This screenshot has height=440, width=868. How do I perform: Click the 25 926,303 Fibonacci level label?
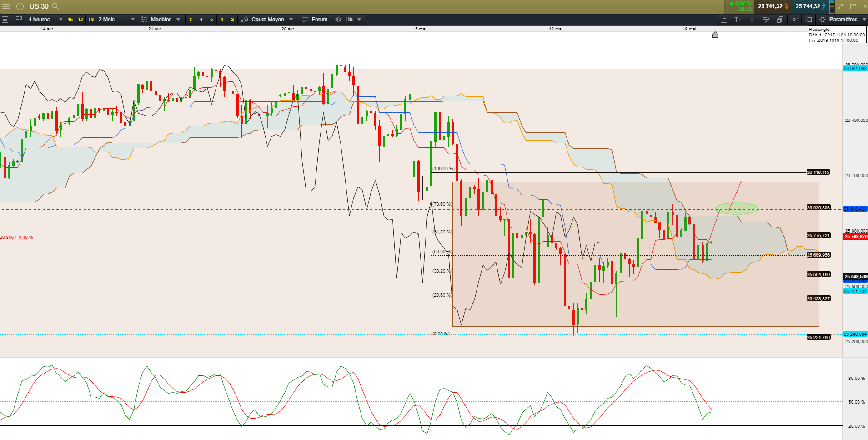click(x=818, y=207)
